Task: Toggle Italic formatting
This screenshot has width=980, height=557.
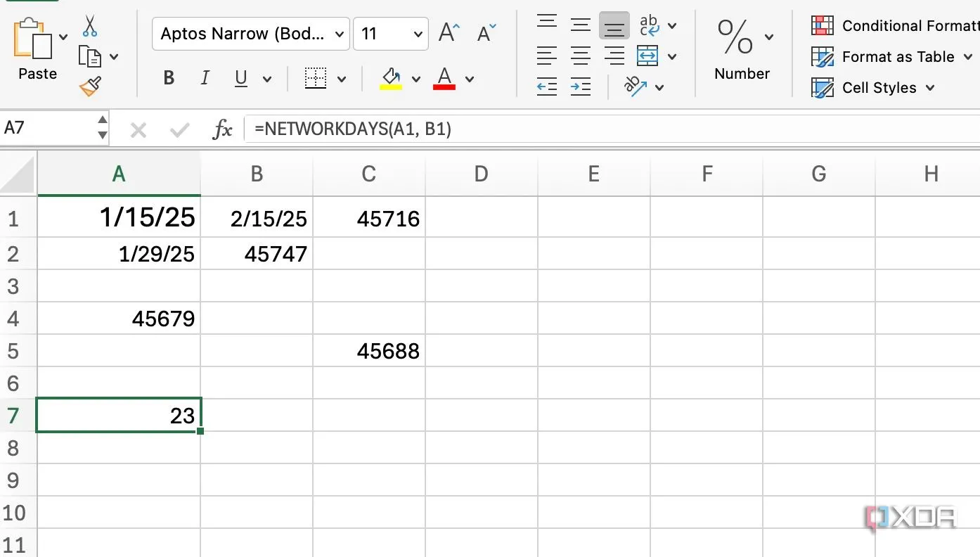Action: [x=205, y=78]
